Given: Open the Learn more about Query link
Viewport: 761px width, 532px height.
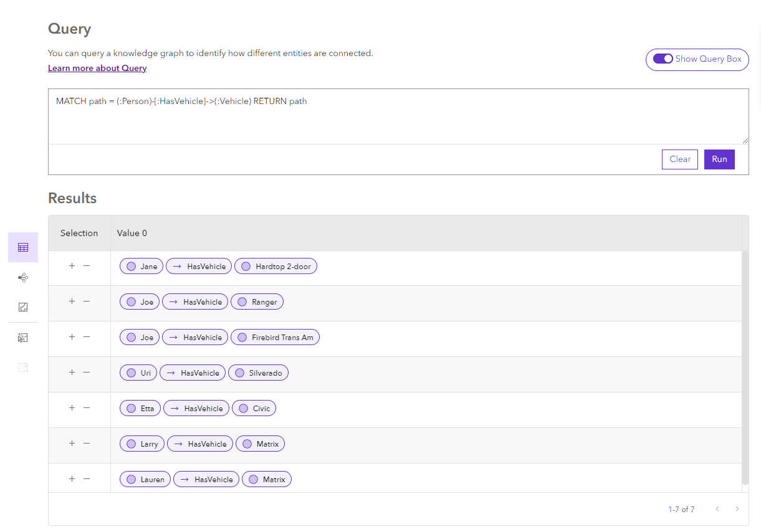Looking at the screenshot, I should click(97, 69).
